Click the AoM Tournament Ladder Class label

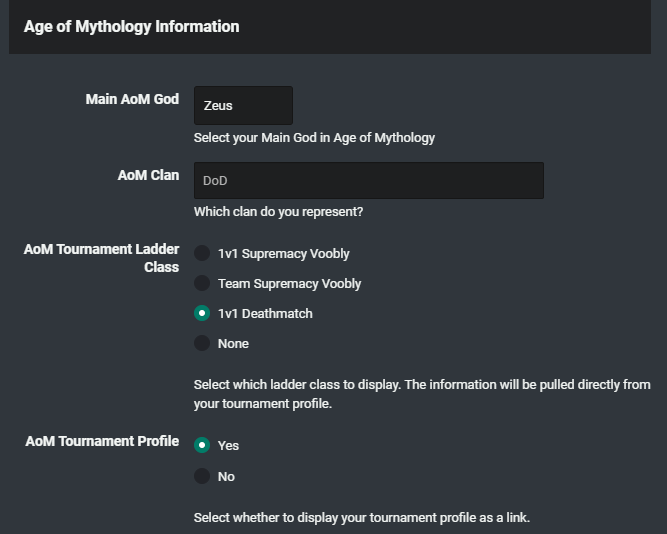point(102,258)
